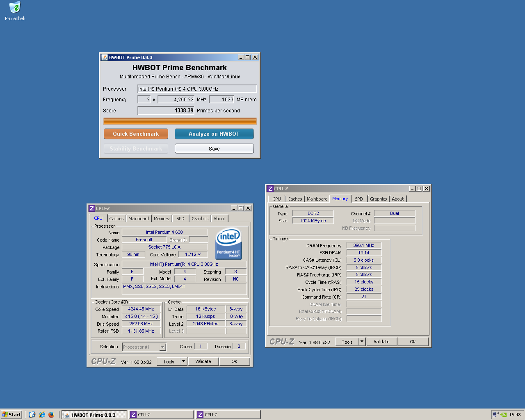525x420 pixels.
Task: Click the memory Type value DDR2
Action: [313, 213]
